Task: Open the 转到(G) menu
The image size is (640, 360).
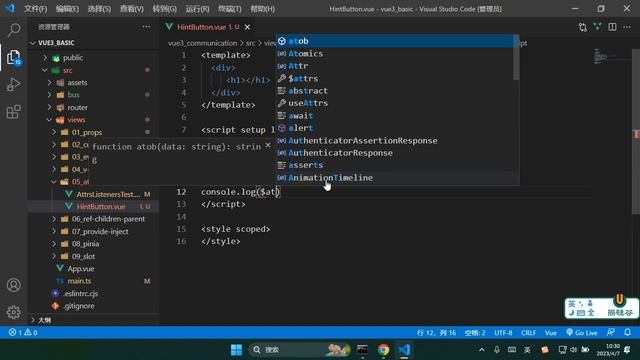Action: pos(164,9)
